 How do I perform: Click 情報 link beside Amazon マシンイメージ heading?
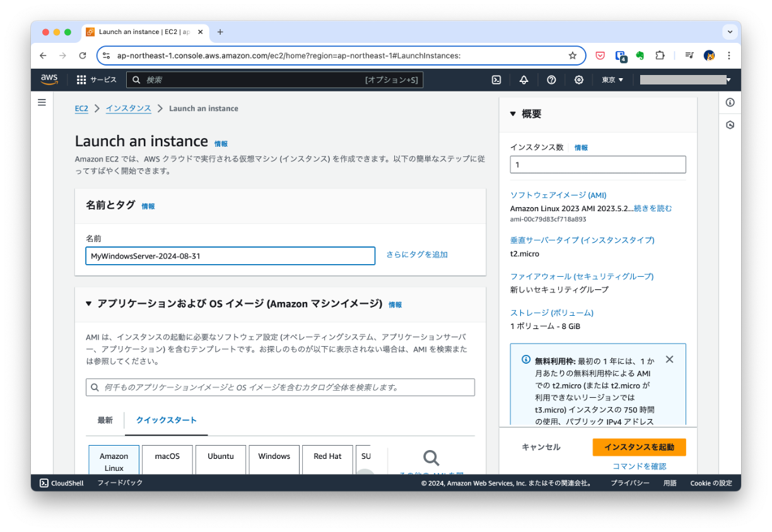tap(395, 304)
